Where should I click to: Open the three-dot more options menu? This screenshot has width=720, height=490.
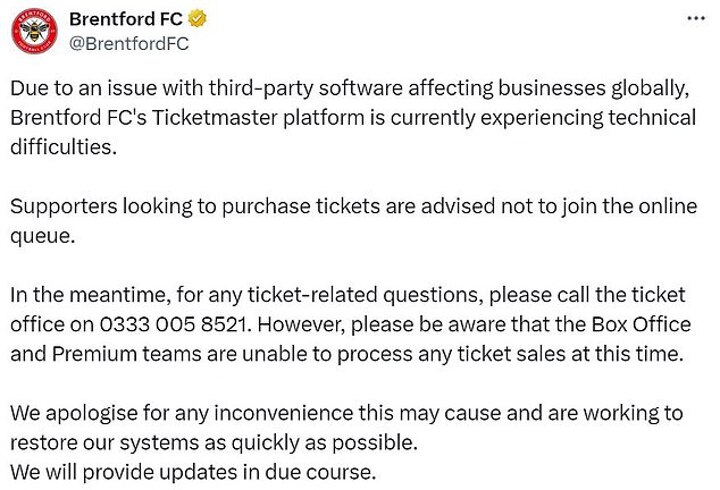[x=694, y=19]
